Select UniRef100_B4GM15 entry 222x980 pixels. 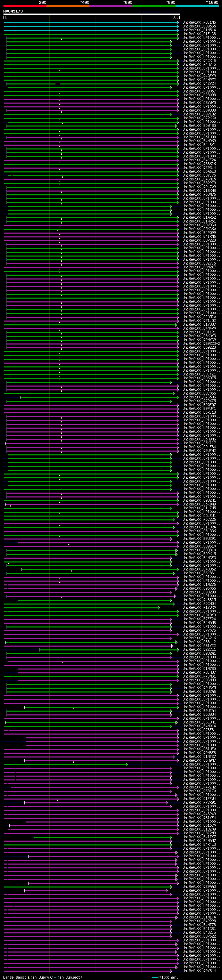click(199, 179)
